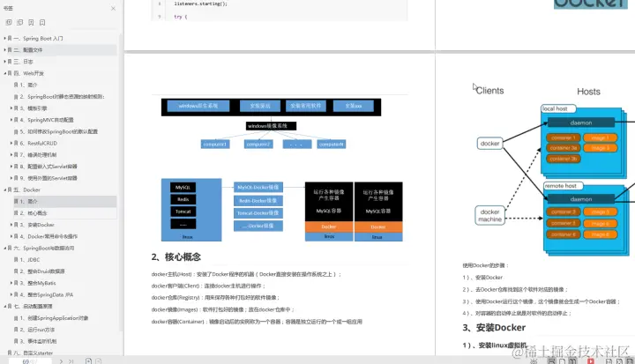The image size is (635, 364).
Task: Expand the '8、配置嵌入式Servlet容器' bookmark
Action: point(11,167)
